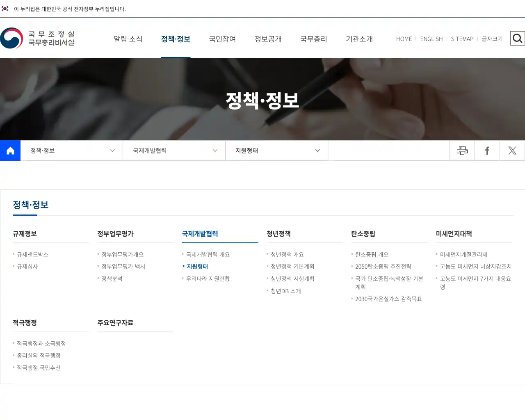
Task: Open 정부업무평가 백서 link
Action: click(x=123, y=266)
